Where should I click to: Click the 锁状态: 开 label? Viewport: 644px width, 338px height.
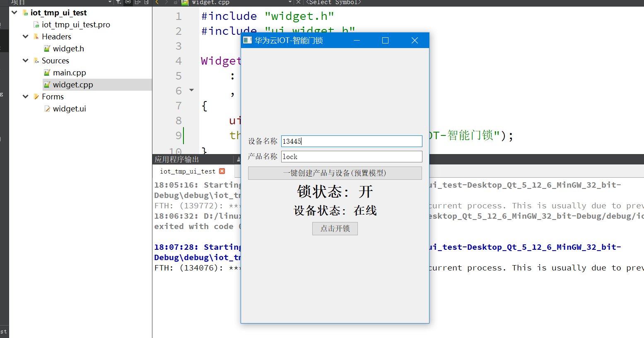(x=335, y=192)
